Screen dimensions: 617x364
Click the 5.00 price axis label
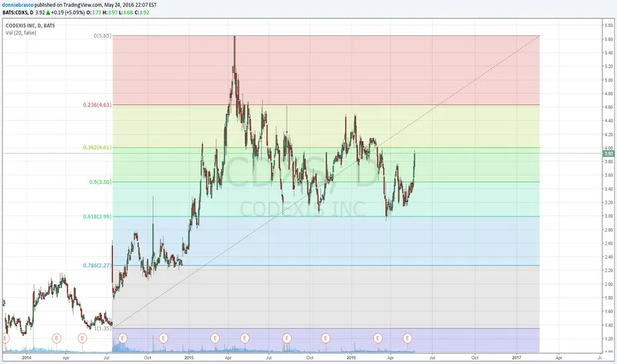(x=609, y=80)
